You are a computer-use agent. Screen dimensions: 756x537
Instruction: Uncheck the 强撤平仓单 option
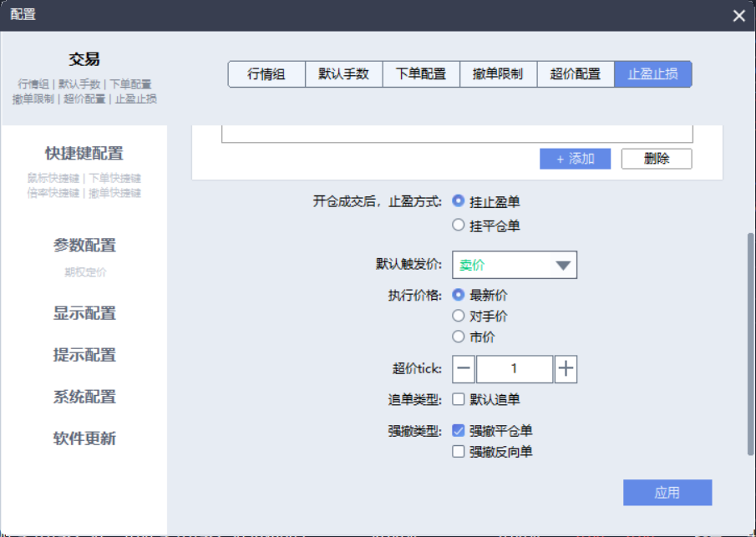(x=458, y=430)
